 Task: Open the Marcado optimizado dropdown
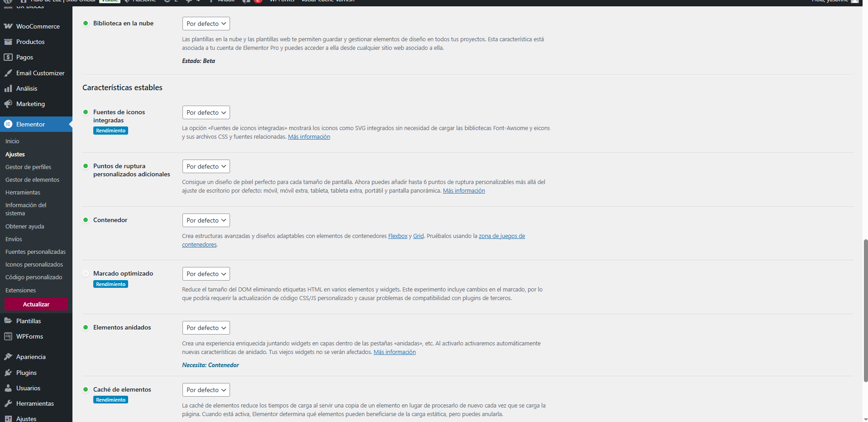[206, 274]
